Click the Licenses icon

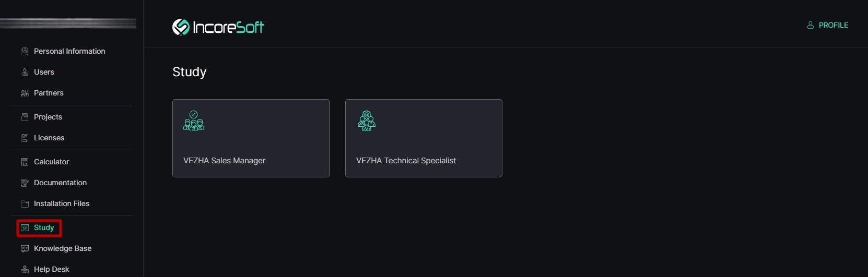[x=25, y=138]
